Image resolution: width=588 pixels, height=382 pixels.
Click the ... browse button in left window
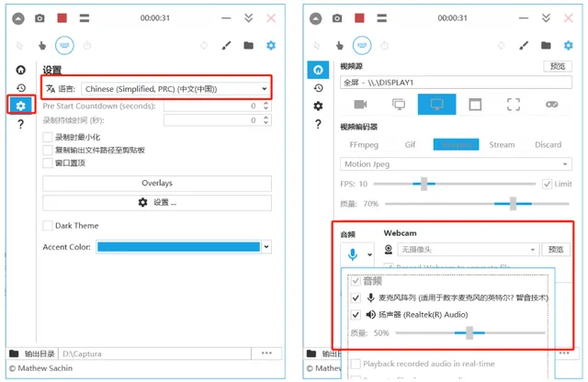pyautogui.click(x=266, y=354)
